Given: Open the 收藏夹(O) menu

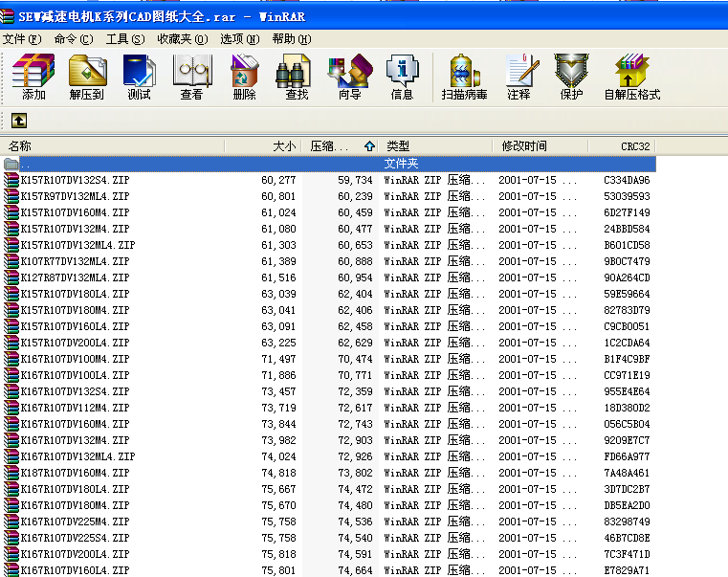Looking at the screenshot, I should click(183, 39).
